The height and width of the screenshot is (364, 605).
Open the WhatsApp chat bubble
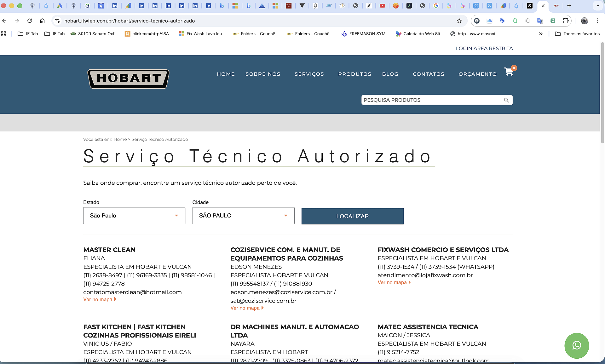click(577, 346)
